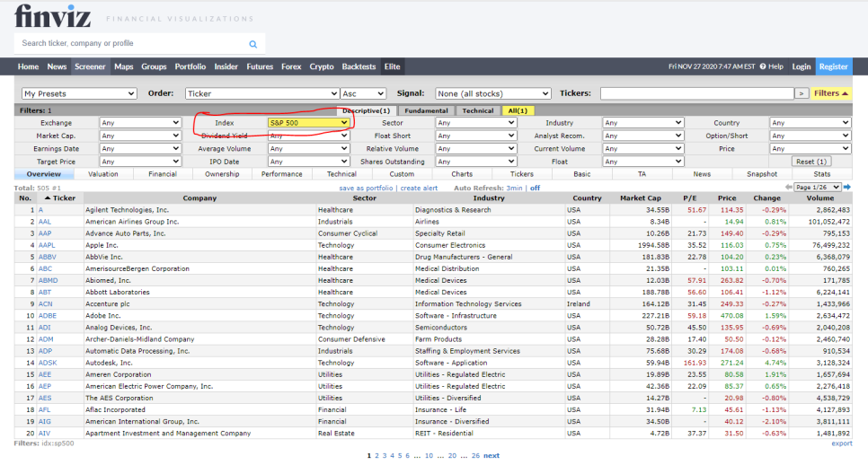
Task: Open the Sector filter dropdown
Action: pos(476,123)
